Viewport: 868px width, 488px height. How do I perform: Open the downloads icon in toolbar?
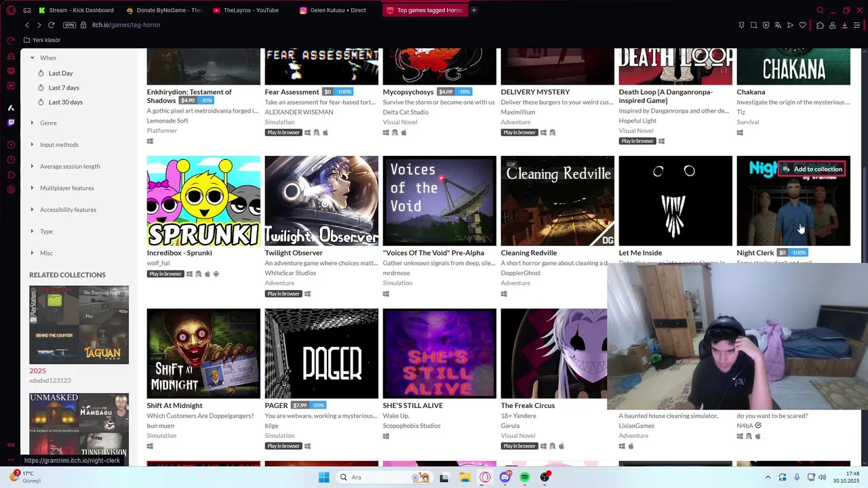tap(844, 25)
